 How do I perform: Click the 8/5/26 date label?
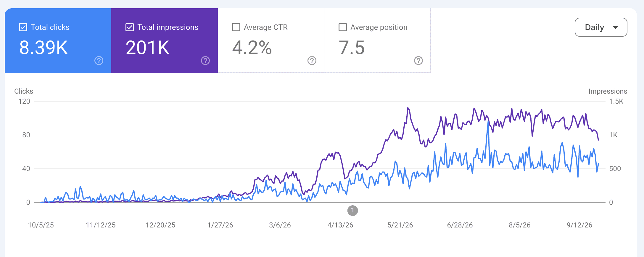click(520, 225)
